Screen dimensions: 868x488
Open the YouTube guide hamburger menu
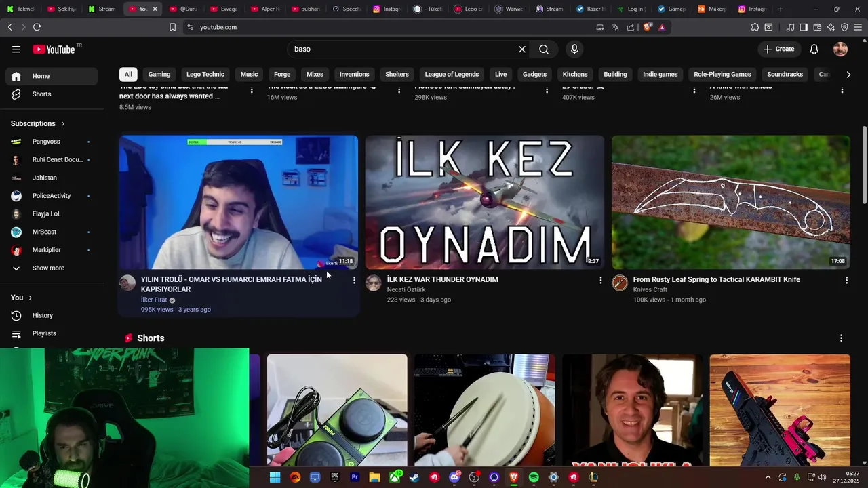coord(16,49)
